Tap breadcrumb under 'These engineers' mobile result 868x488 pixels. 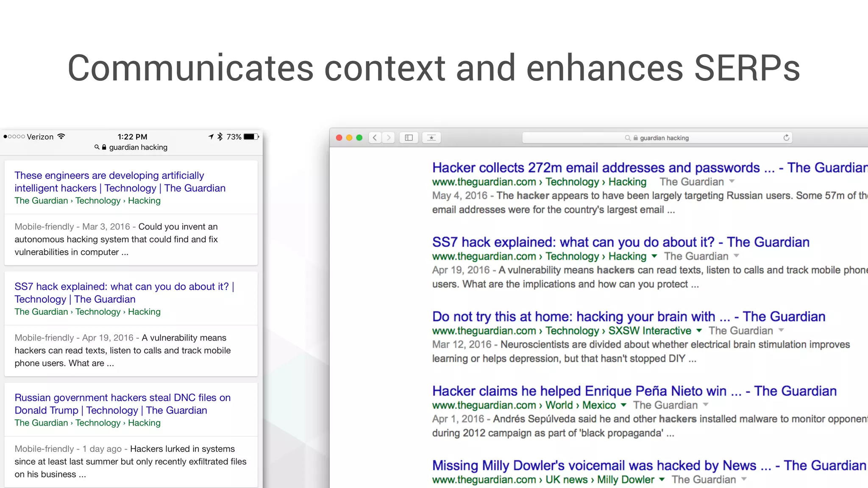tap(88, 201)
